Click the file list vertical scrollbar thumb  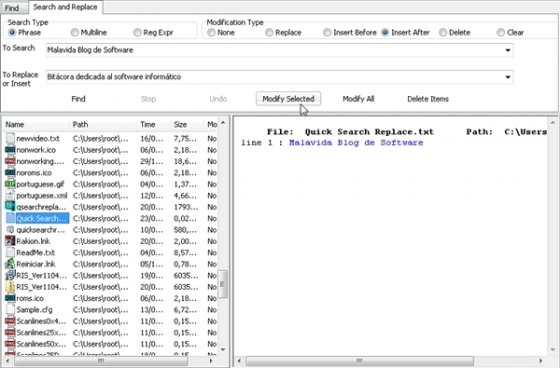click(x=222, y=284)
